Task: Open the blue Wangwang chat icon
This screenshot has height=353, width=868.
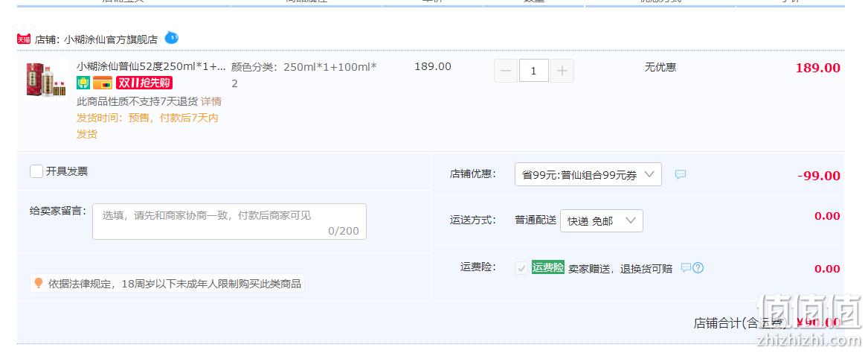Action: (172, 38)
